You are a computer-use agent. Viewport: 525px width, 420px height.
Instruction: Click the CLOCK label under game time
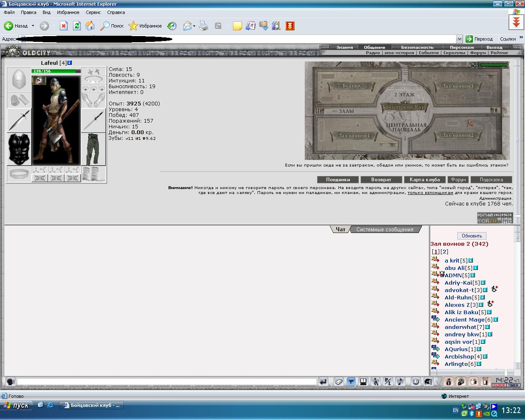(x=499, y=385)
